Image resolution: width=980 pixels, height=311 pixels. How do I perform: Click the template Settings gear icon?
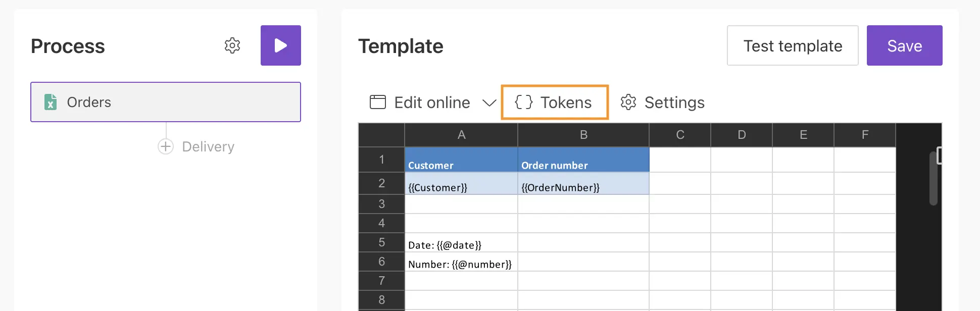pyautogui.click(x=628, y=102)
